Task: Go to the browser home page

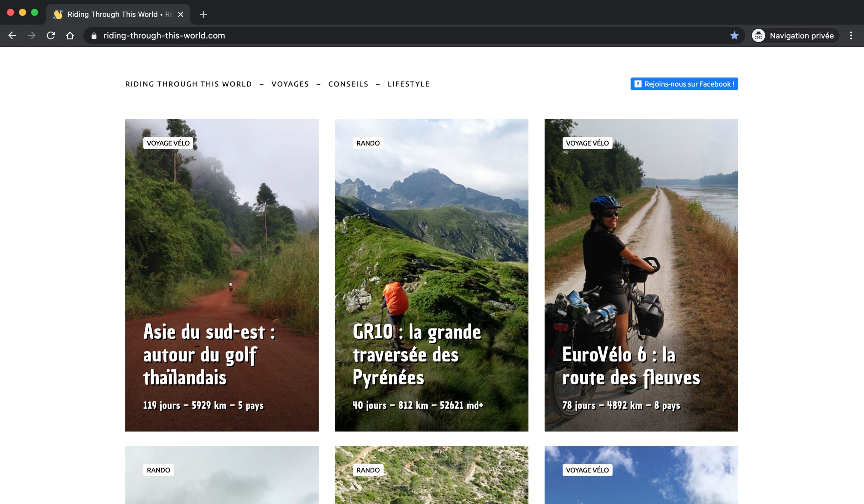Action: click(70, 36)
